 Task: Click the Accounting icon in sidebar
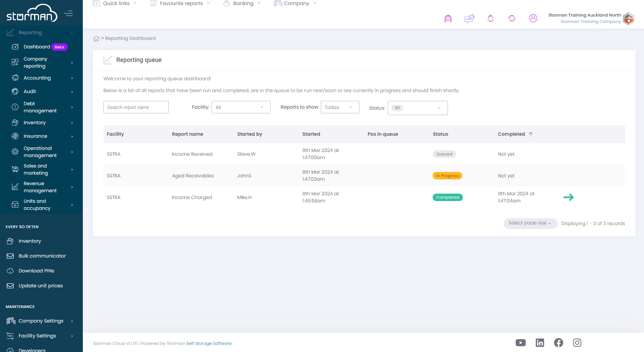pos(15,78)
